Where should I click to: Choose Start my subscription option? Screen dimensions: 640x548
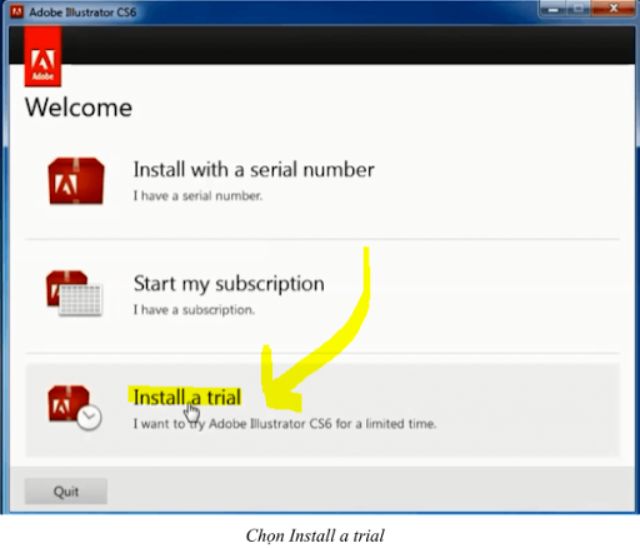(x=229, y=284)
